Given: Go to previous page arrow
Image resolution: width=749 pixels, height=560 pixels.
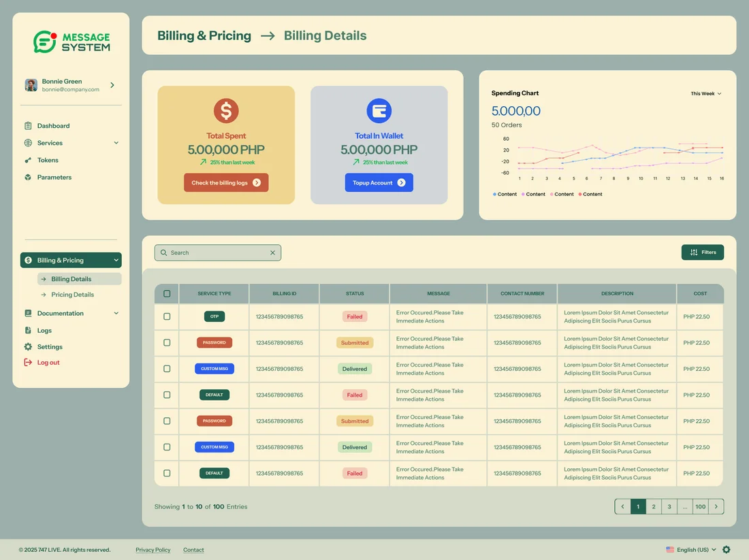Looking at the screenshot, I should click(622, 506).
